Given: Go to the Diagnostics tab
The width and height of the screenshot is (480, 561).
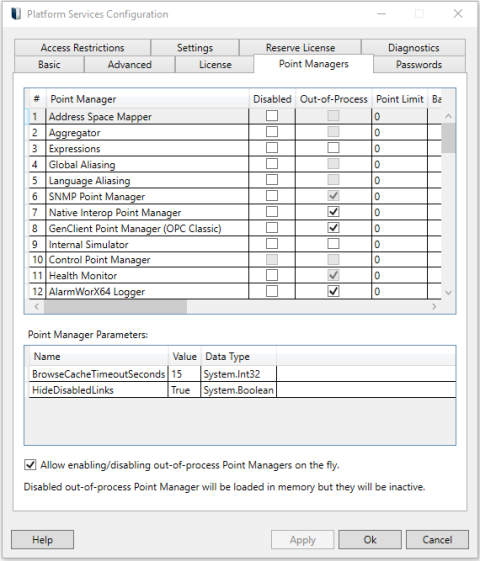Looking at the screenshot, I should click(x=413, y=48).
